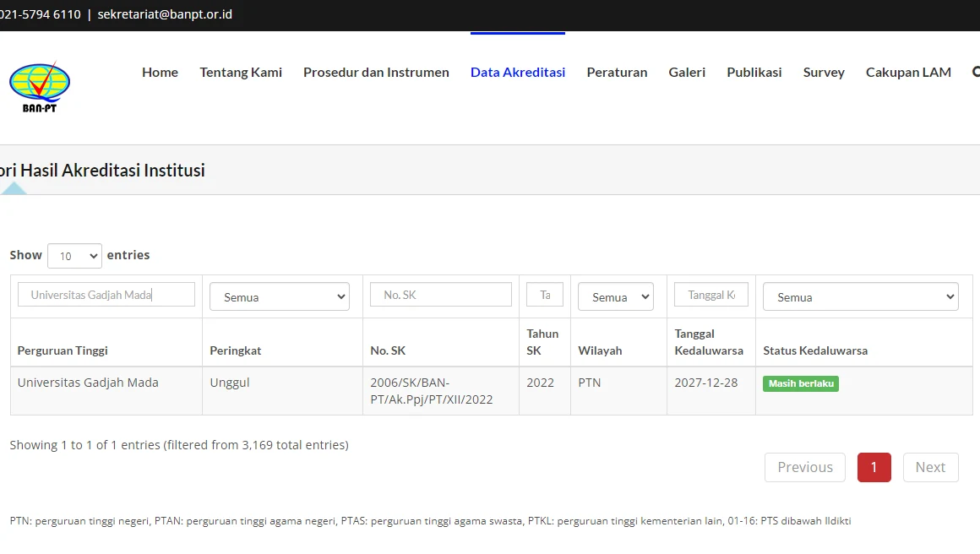The width and height of the screenshot is (980, 554).
Task: Expand the Show entries count dropdown
Action: point(74,256)
